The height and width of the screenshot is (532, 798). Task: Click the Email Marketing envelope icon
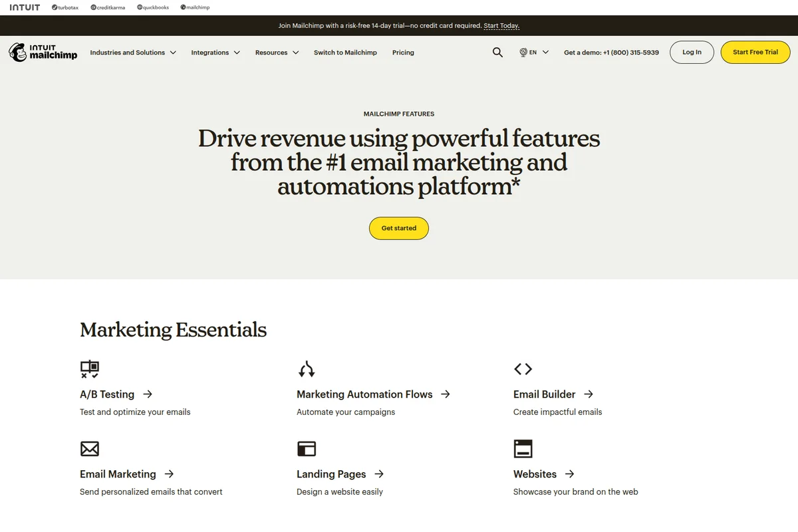pos(90,448)
